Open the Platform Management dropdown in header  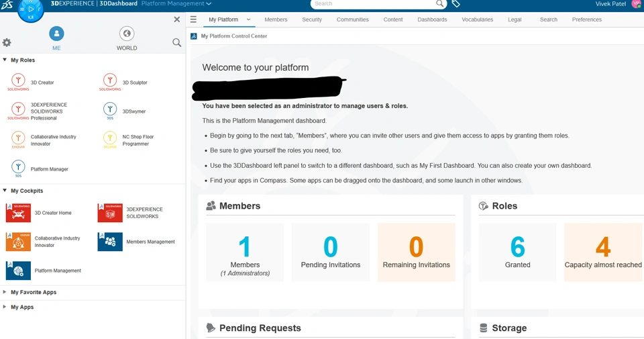[x=176, y=4]
